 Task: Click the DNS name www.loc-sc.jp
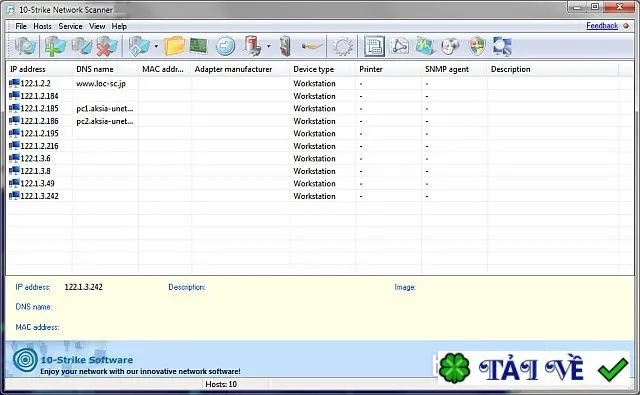click(101, 84)
